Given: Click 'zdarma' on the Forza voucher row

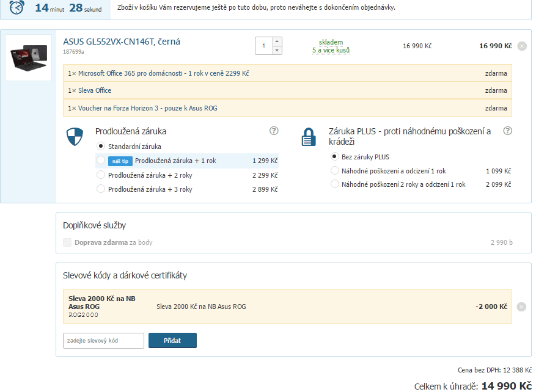Looking at the screenshot, I should [x=496, y=108].
